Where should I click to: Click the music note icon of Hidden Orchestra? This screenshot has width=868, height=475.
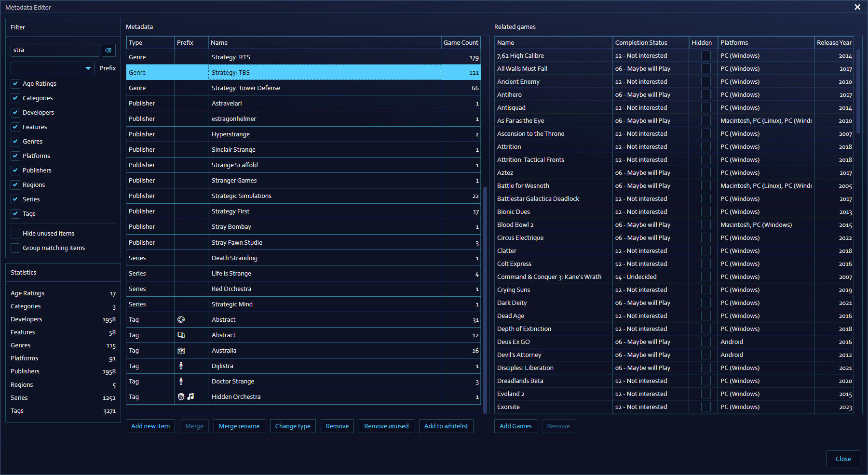click(x=190, y=397)
